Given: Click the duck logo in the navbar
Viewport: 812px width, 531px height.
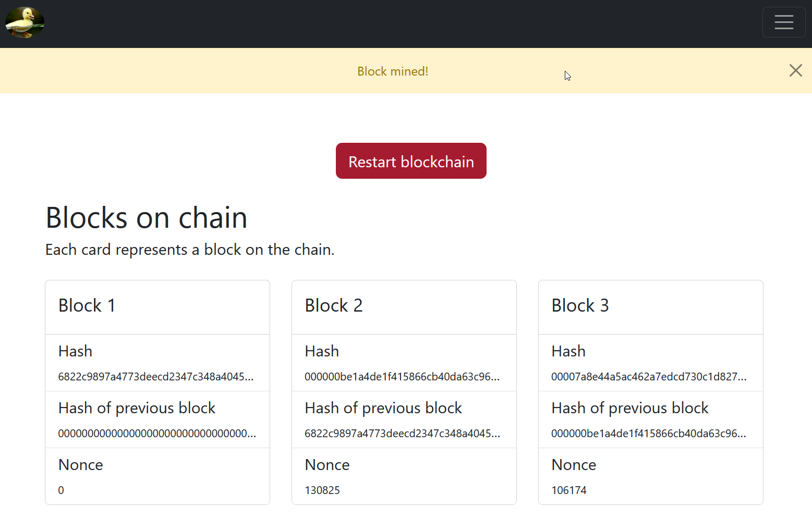Looking at the screenshot, I should [25, 22].
